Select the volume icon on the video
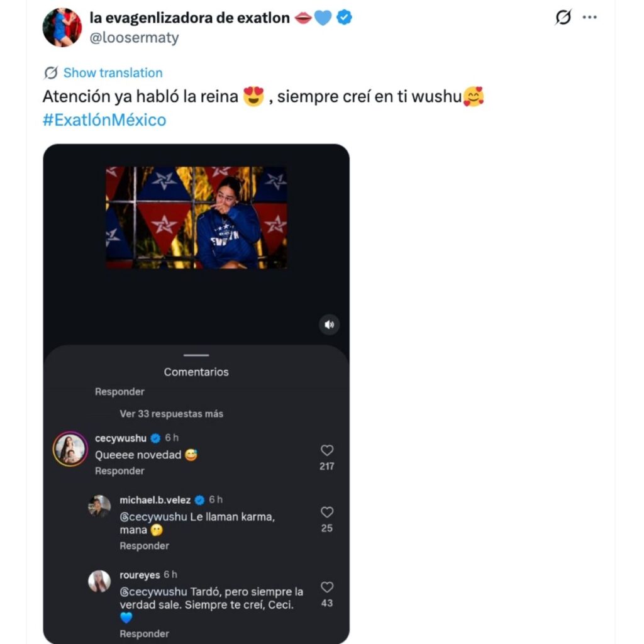644x644 pixels. (328, 325)
